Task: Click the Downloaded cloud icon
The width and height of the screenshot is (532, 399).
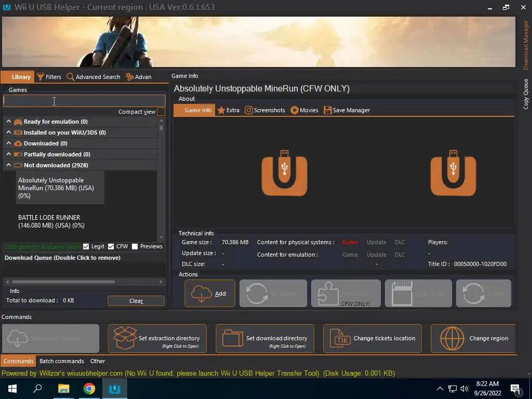Action: click(x=18, y=143)
